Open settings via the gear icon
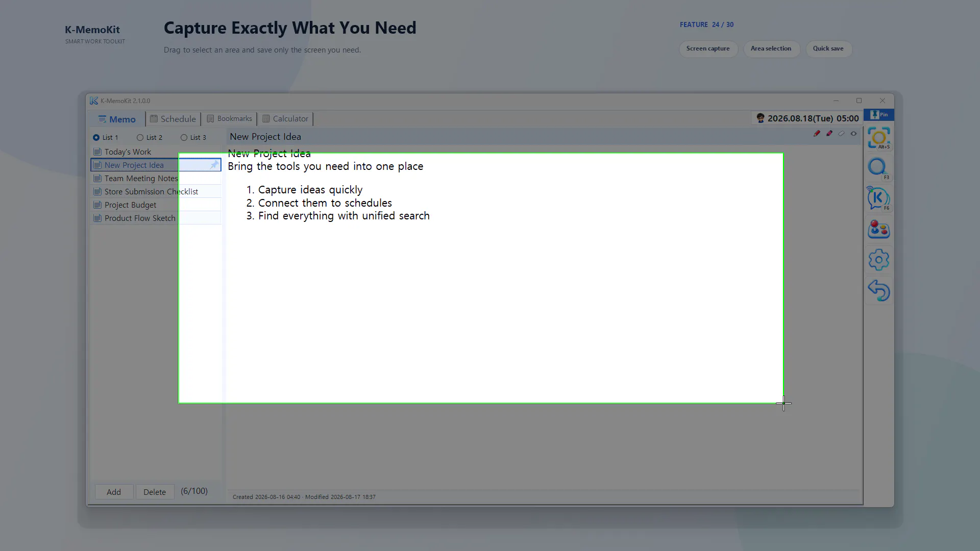Screen dimensions: 980x551 [x=878, y=260]
